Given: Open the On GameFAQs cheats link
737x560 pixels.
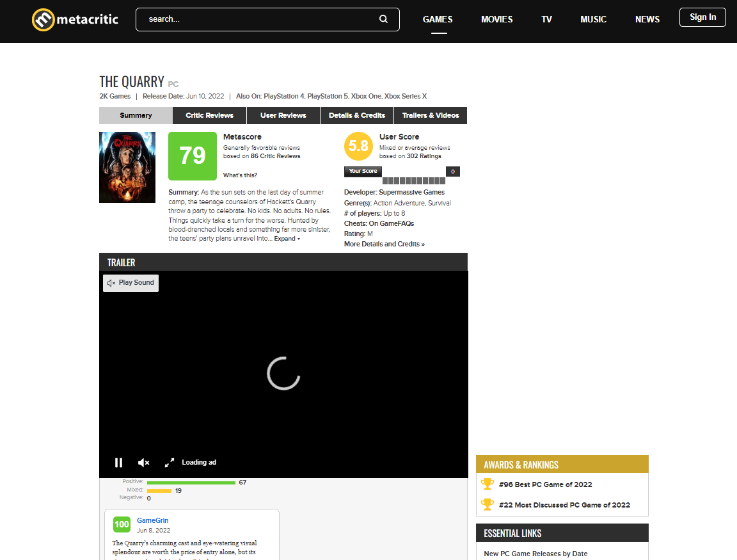Looking at the screenshot, I should 392,224.
